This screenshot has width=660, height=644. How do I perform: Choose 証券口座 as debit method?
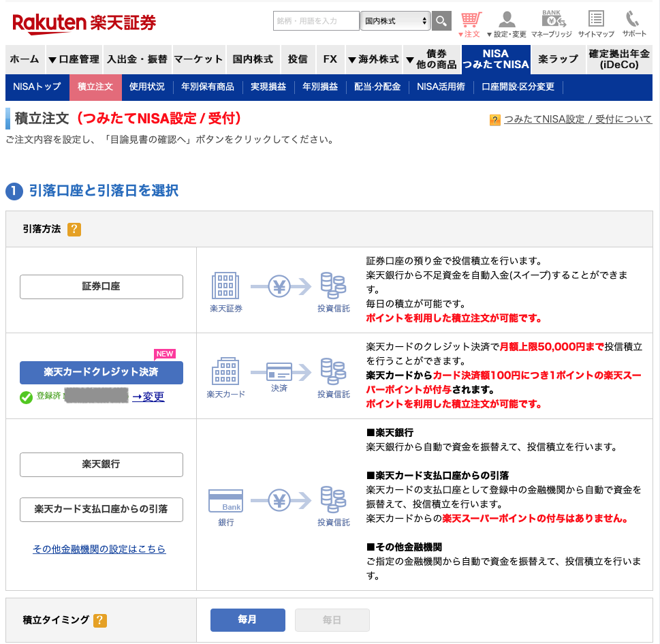[x=101, y=287]
